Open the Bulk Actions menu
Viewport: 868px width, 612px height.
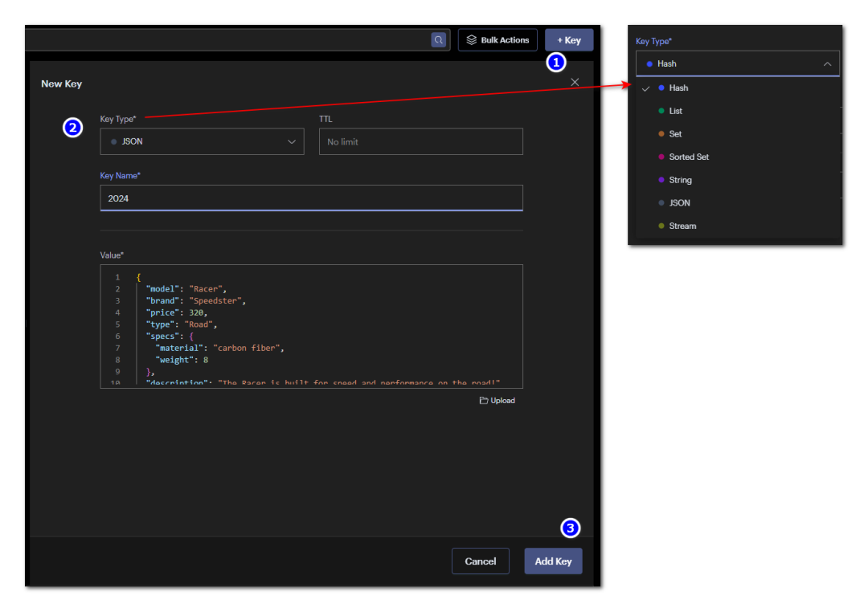click(497, 40)
